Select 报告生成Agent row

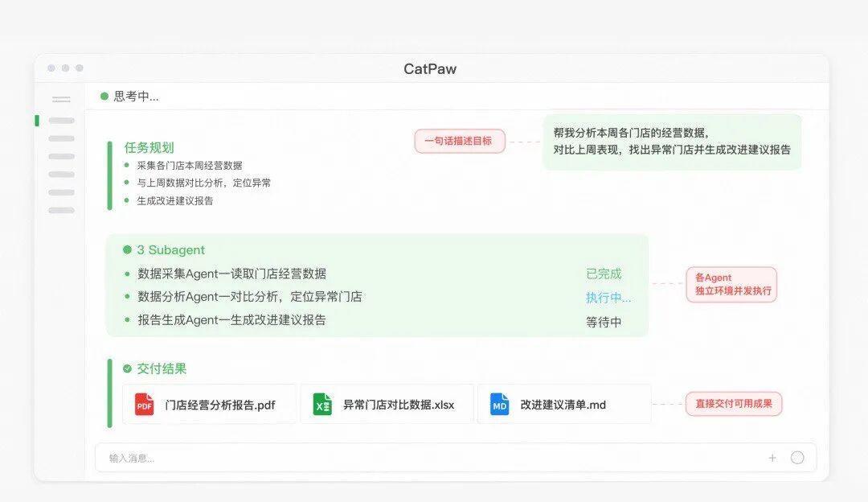point(232,320)
